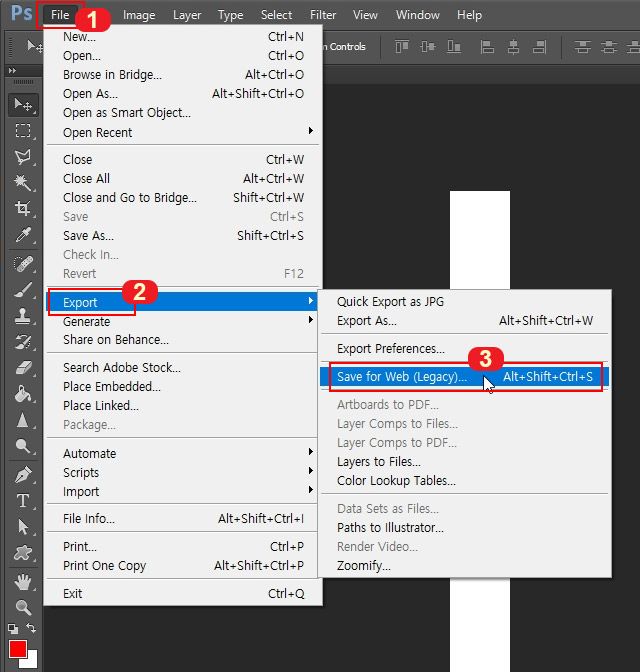Expand the Open Recent submenu
Viewport: 640px width, 672px height.
183,132
